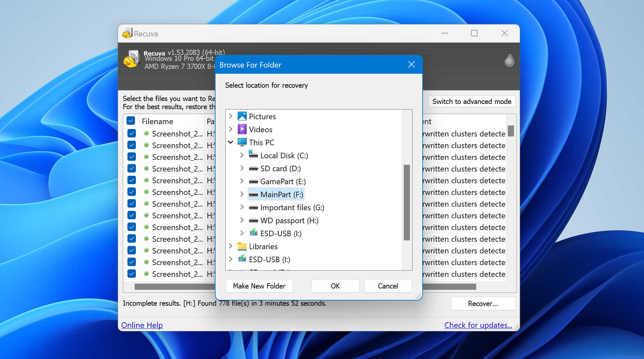Uncheck the seventh Screenshot_2... file checkbox
The height and width of the screenshot is (359, 644).
[132, 204]
